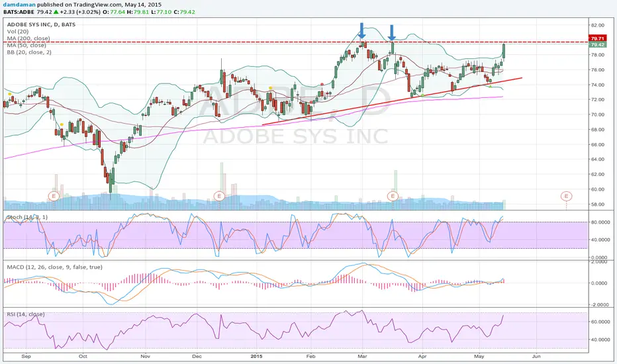Click the earnings E marker in mid March
617x364 pixels.
[x=393, y=196]
